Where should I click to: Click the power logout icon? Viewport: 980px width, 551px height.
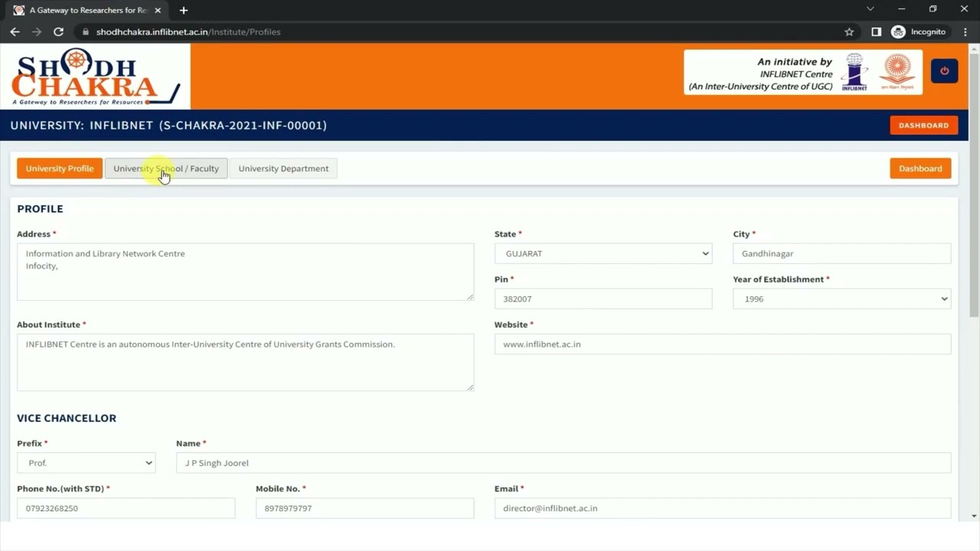[x=944, y=71]
